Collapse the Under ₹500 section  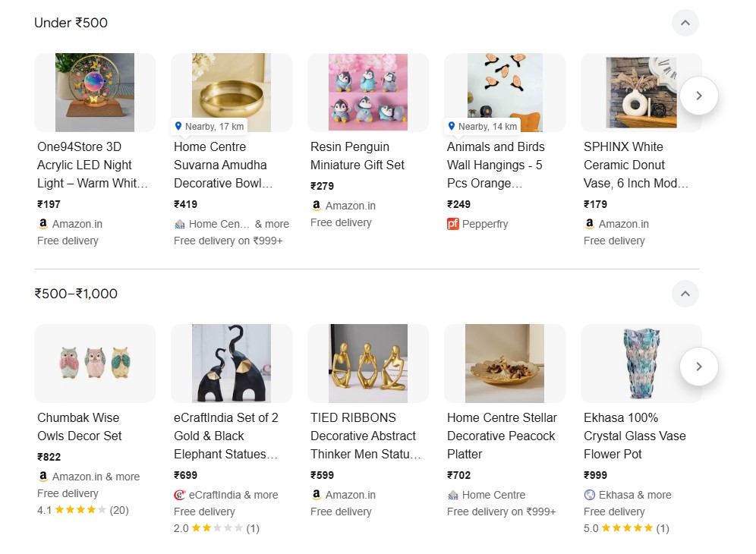click(685, 23)
